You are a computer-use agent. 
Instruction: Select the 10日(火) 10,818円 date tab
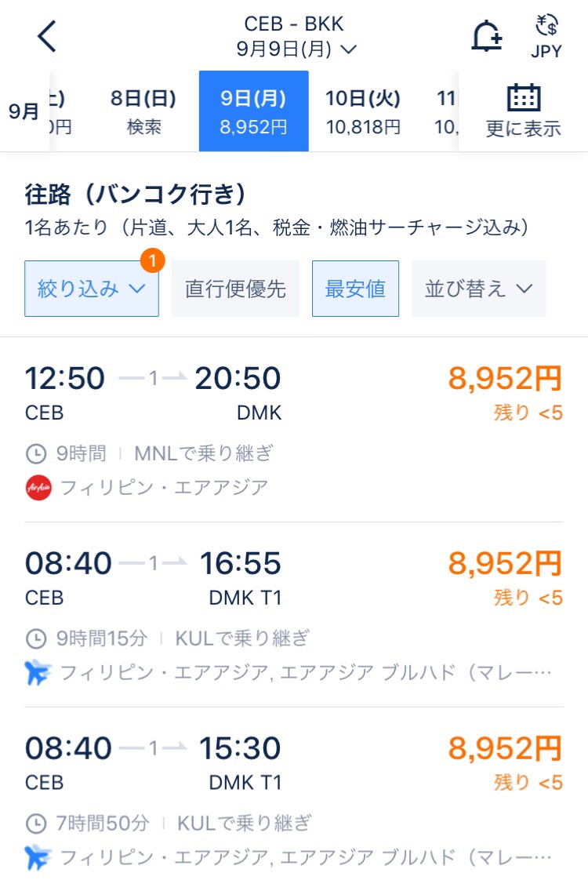[363, 111]
